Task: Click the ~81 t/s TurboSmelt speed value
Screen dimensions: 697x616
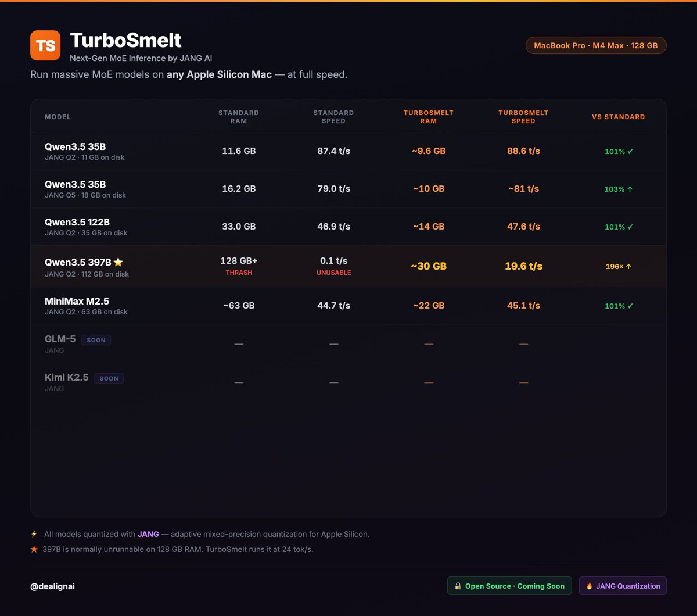Action: [x=523, y=189]
